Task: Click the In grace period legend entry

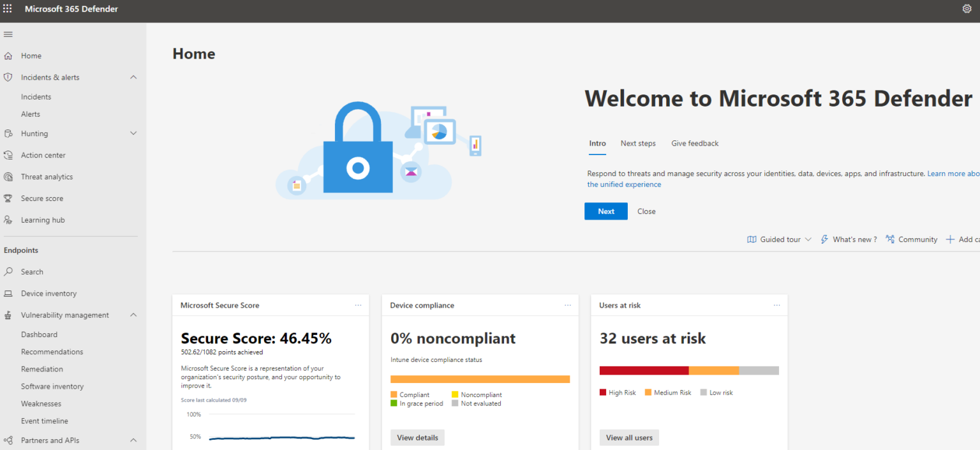Action: tap(417, 403)
